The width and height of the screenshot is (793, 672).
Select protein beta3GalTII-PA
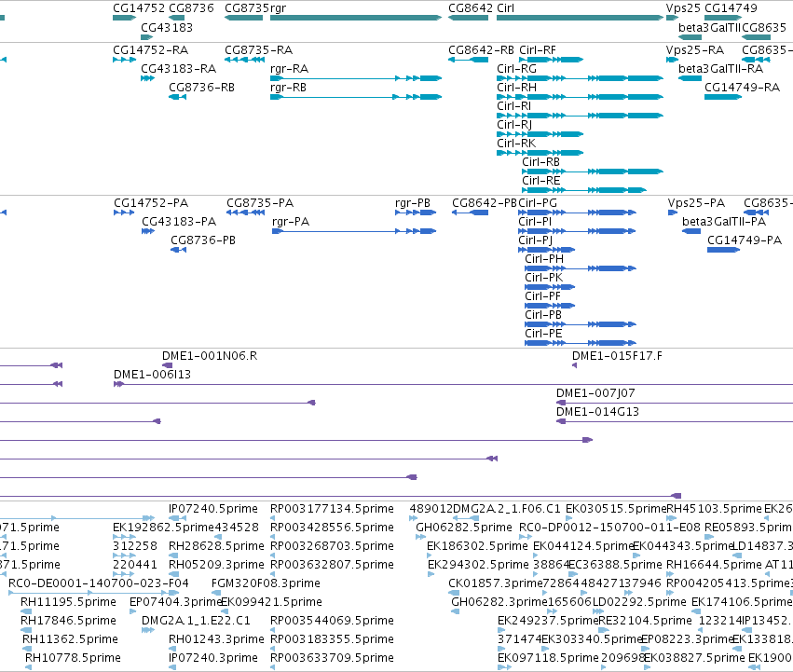[724, 222]
